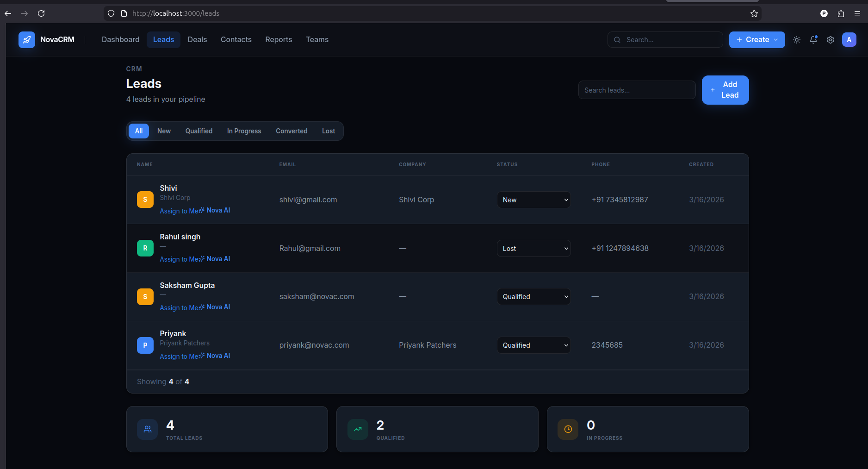Click the Shivi Corp company cell
The height and width of the screenshot is (469, 868).
click(x=416, y=200)
